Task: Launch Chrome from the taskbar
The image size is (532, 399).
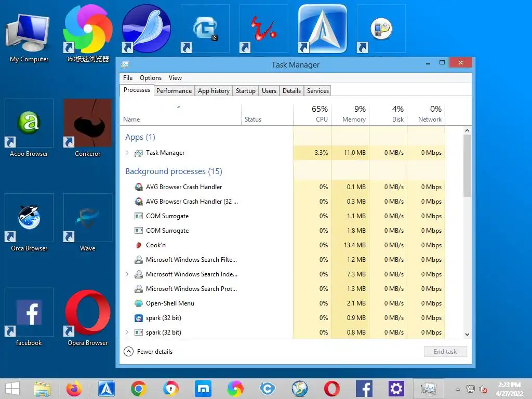Action: click(138, 389)
